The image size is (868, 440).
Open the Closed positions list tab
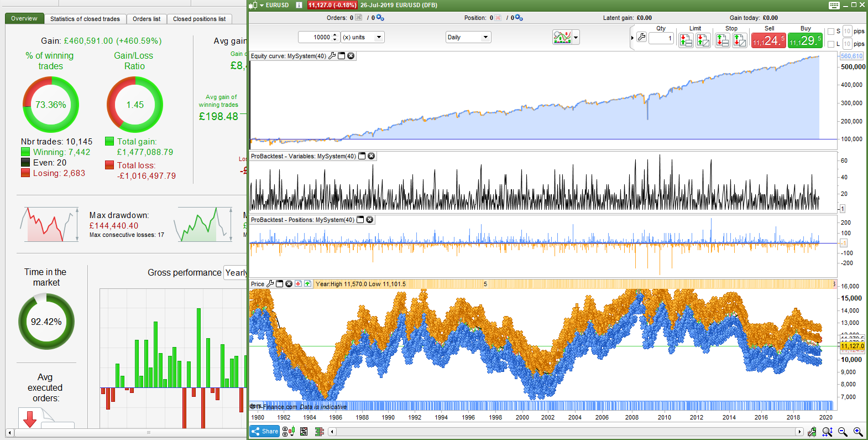(x=199, y=19)
